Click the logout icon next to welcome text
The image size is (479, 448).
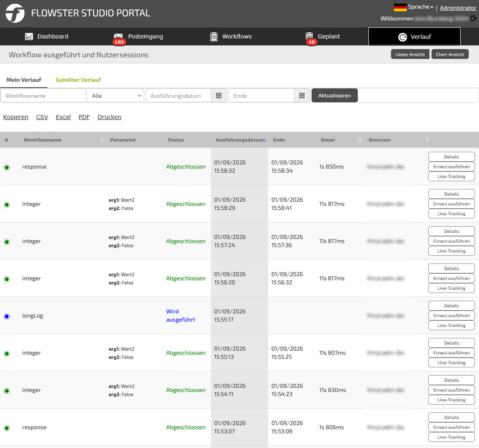tap(474, 18)
